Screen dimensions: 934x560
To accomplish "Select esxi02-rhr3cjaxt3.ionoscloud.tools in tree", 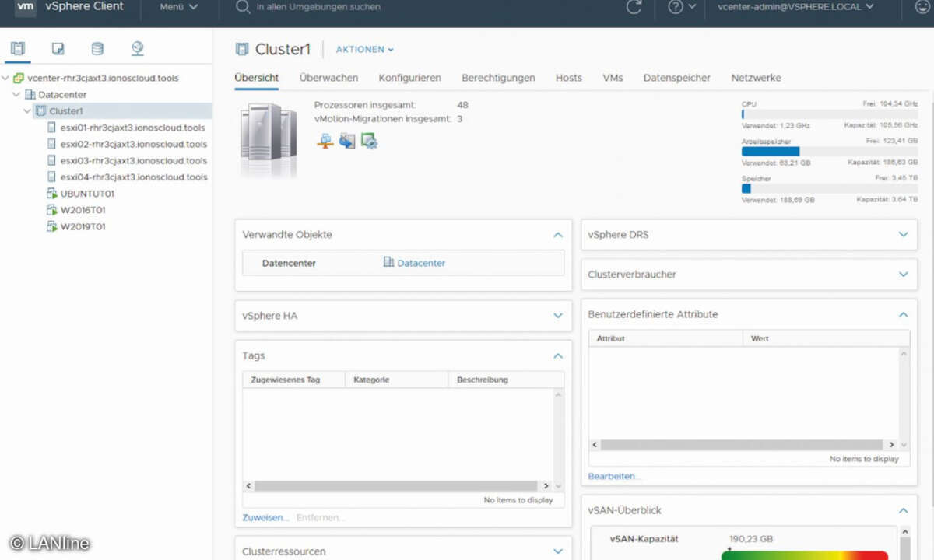I will click(x=134, y=144).
